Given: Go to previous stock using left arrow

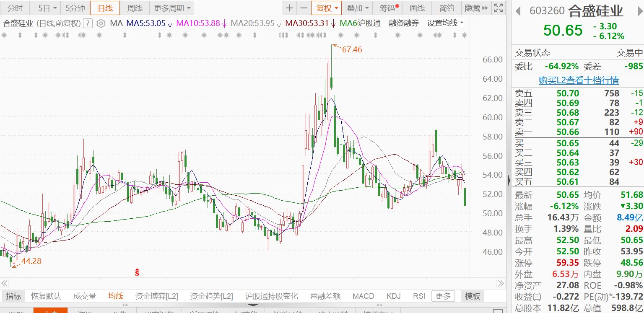Looking at the screenshot, I should point(518,10).
